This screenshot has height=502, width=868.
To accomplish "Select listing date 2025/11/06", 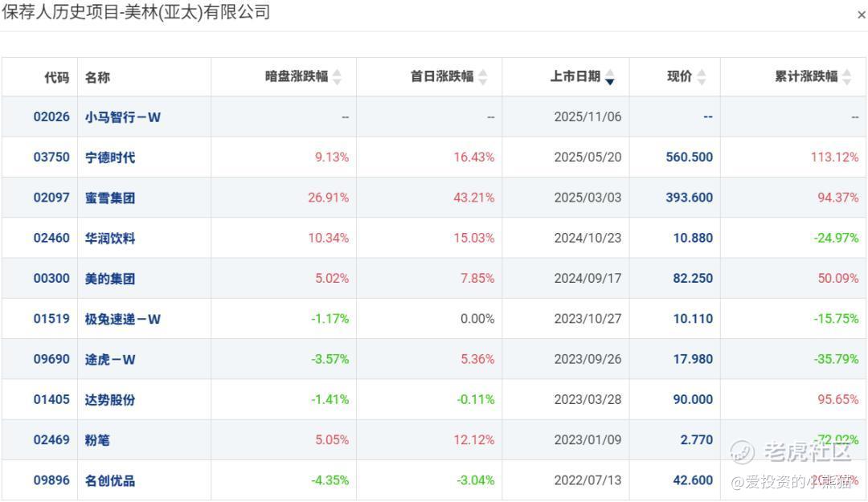I will pyautogui.click(x=588, y=116).
